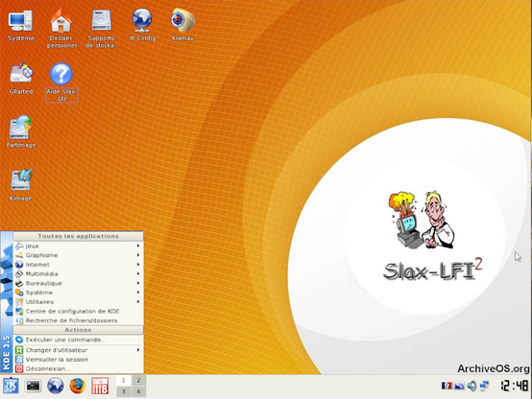Click the French flag keyboard layout indicator
This screenshot has height=399, width=532.
447,386
